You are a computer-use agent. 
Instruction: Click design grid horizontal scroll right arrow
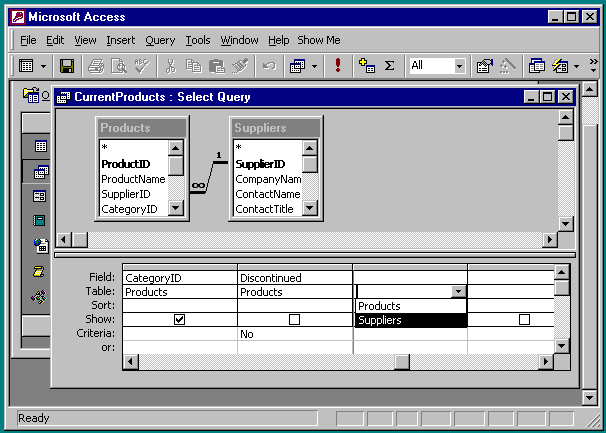coord(546,362)
